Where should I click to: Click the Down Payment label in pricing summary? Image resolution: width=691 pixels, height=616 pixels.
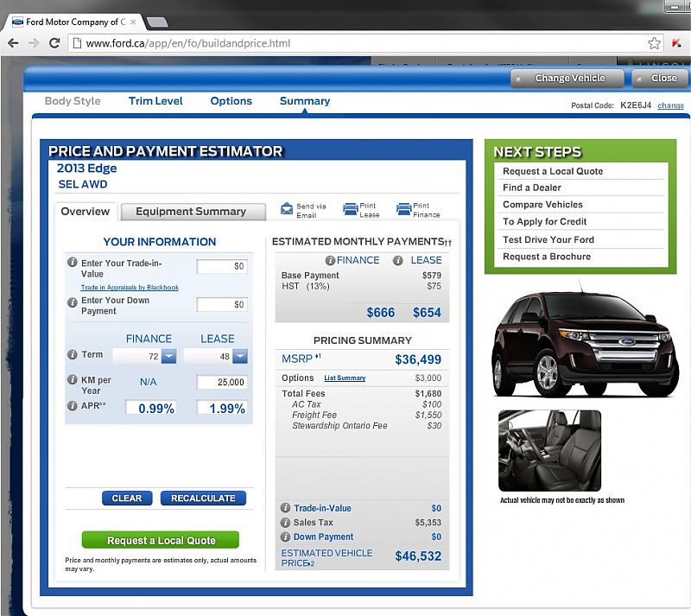point(323,537)
